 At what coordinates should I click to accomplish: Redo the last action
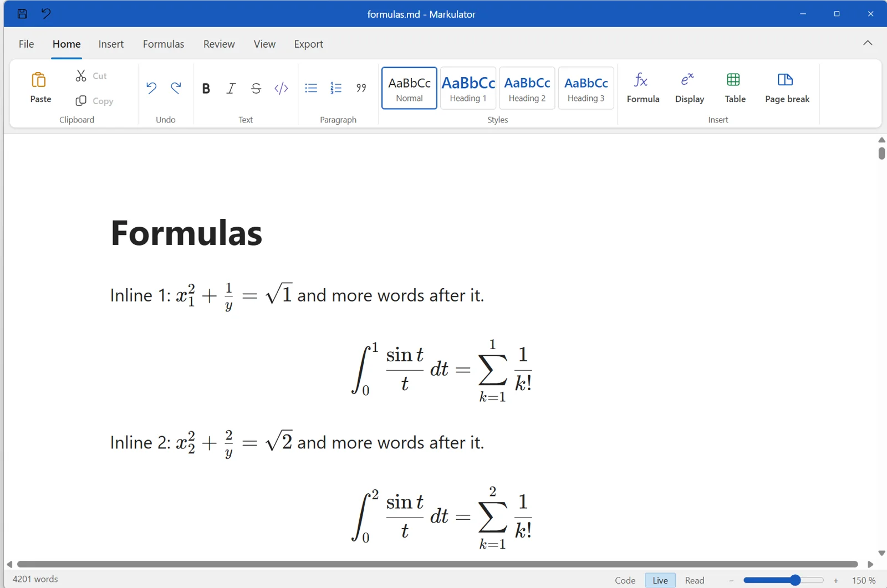[x=176, y=88]
